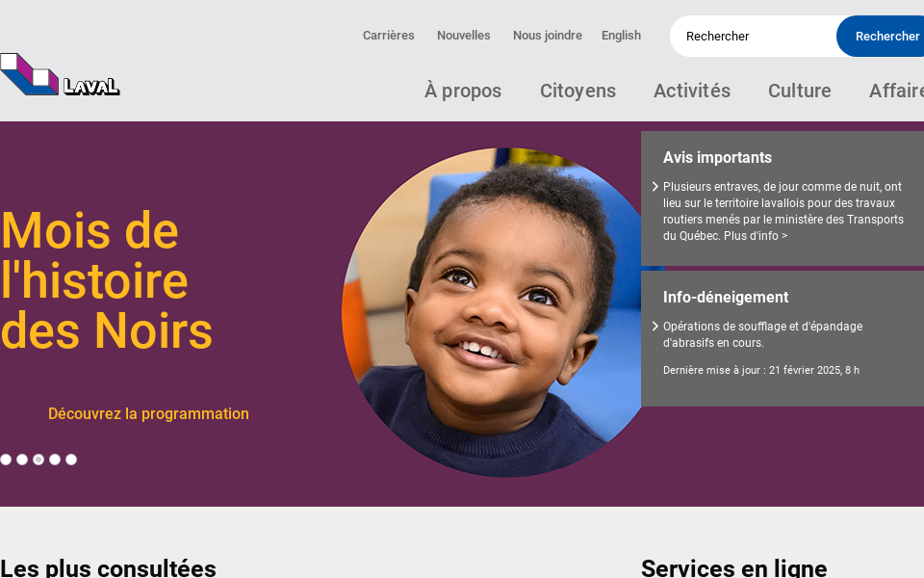The image size is (924, 578).
Task: Click Découvrez la programmation link
Action: tap(148, 413)
